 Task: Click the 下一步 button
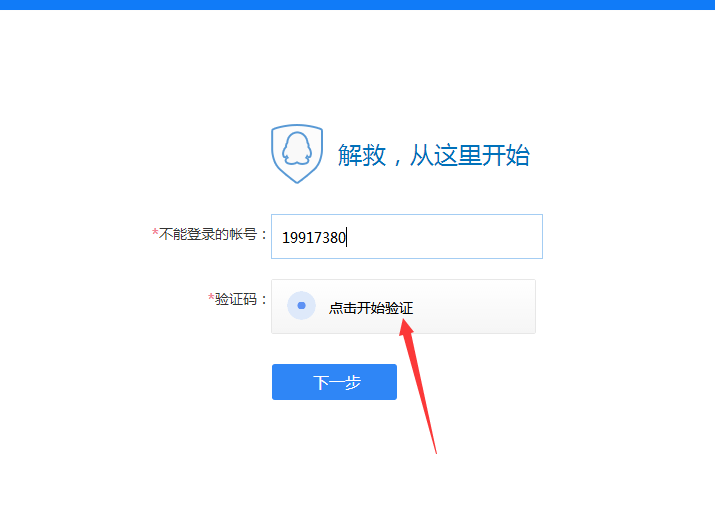click(x=334, y=382)
